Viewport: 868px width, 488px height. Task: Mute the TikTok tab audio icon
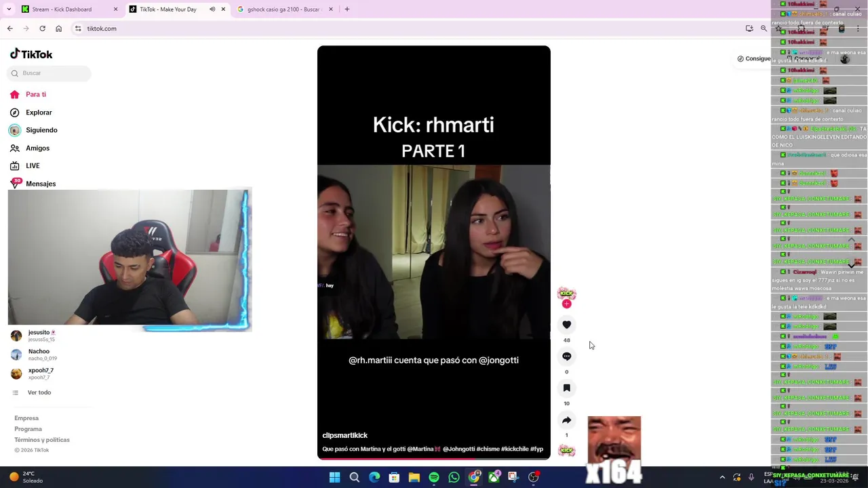pos(212,9)
